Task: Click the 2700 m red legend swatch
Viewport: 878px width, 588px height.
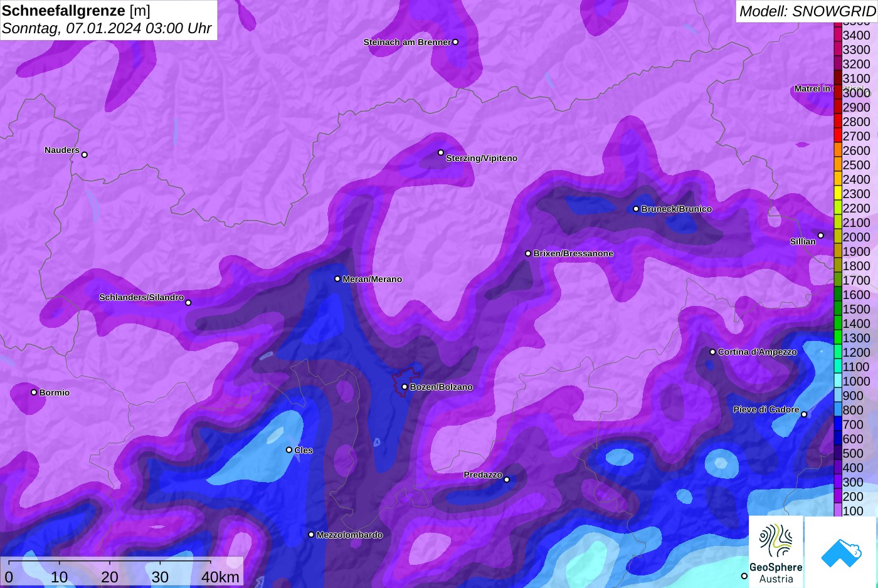Action: click(x=838, y=135)
